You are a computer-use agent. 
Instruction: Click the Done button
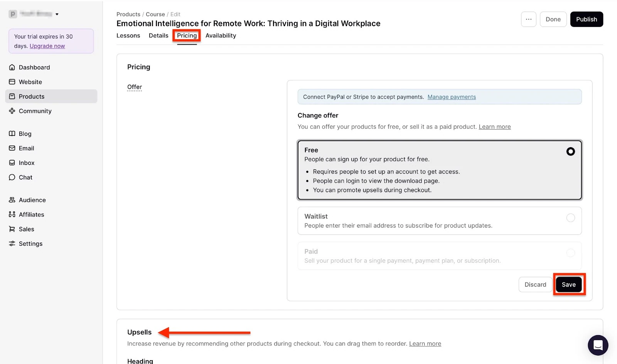point(553,19)
